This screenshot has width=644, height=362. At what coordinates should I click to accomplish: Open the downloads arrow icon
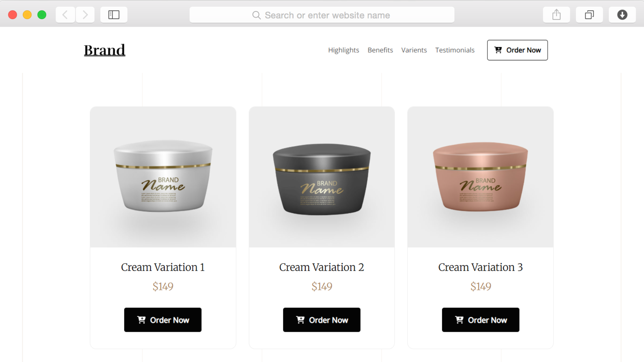tap(622, 15)
